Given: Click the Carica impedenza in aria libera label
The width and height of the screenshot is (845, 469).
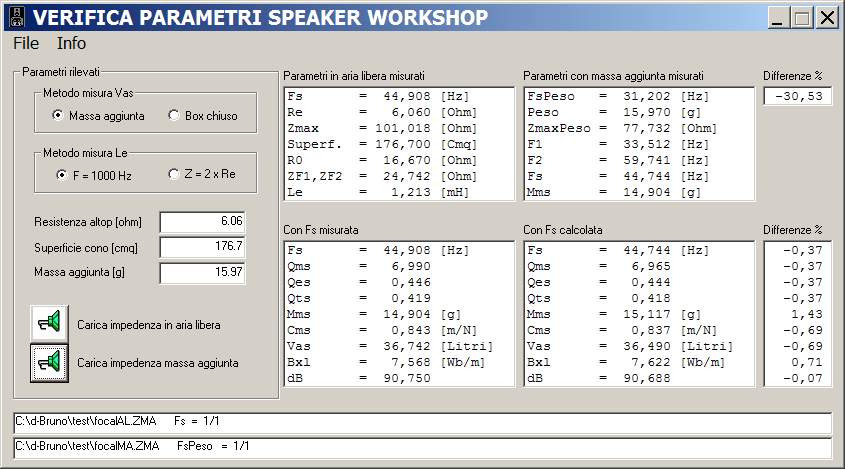Looking at the screenshot, I should click(x=149, y=325).
